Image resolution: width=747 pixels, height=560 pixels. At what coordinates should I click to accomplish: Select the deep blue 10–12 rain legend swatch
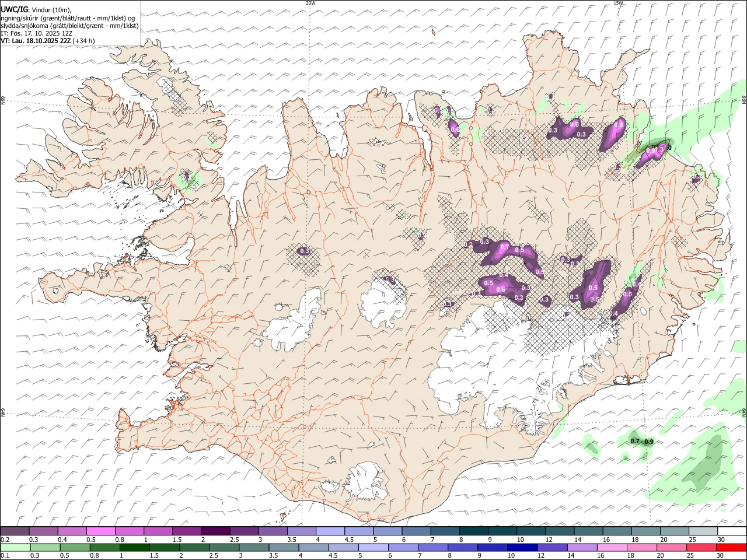[523, 548]
